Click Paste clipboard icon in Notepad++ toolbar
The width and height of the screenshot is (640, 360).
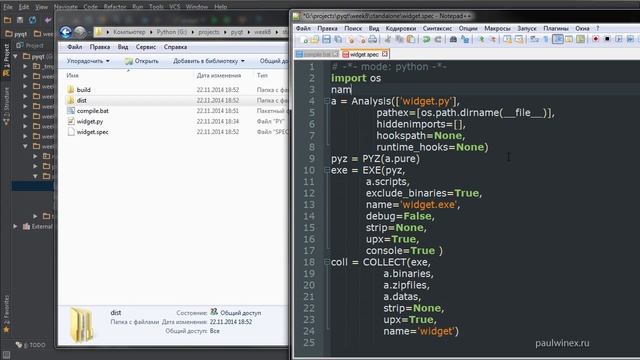411,40
